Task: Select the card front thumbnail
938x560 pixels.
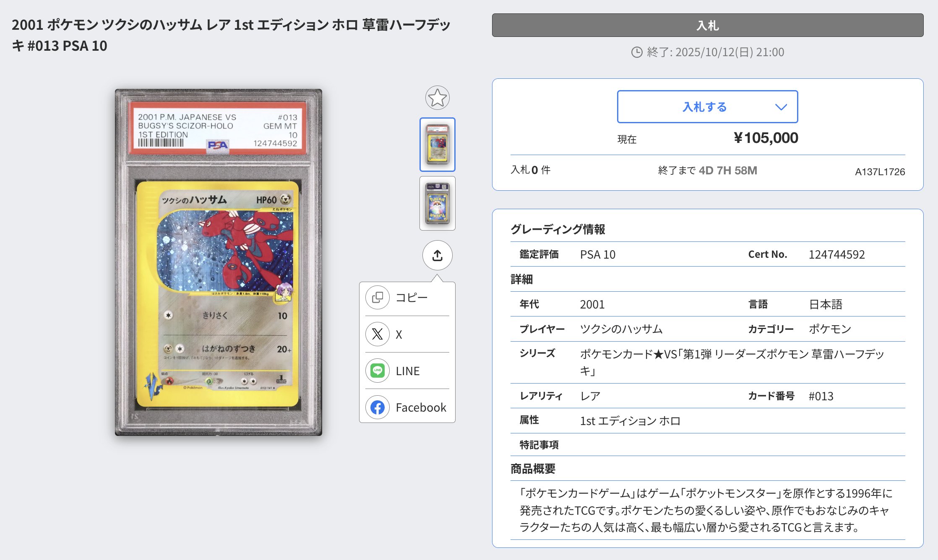Action: click(437, 145)
